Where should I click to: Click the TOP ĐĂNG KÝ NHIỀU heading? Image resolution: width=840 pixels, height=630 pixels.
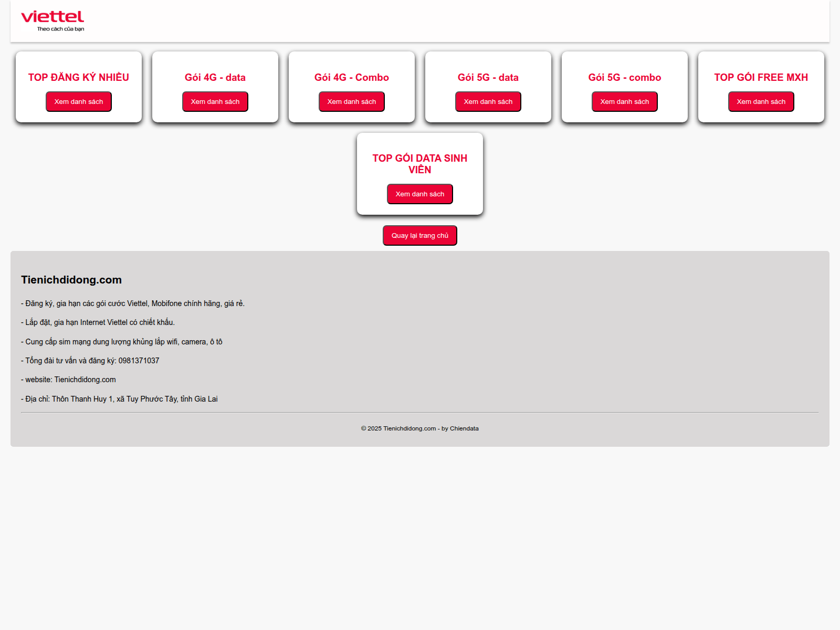click(x=79, y=78)
